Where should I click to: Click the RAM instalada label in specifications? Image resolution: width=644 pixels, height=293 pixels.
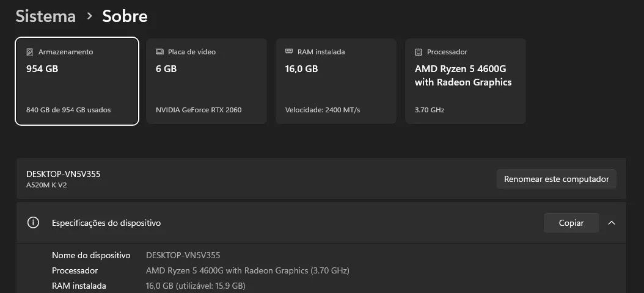pos(79,286)
